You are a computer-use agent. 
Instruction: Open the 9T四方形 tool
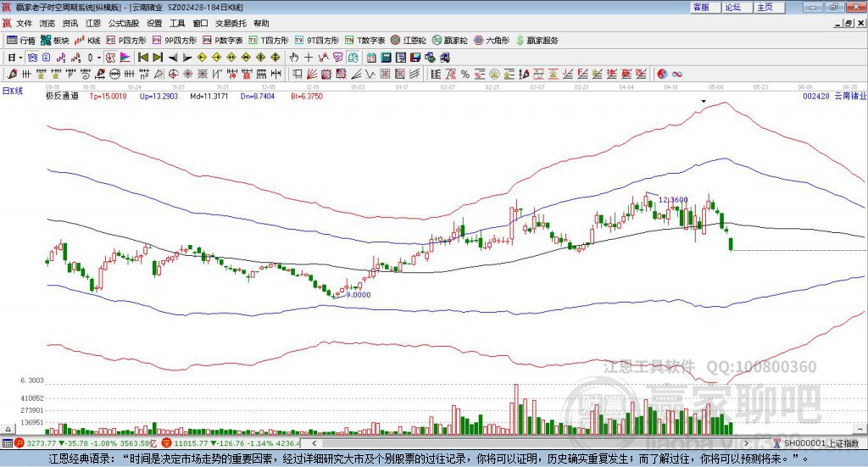tap(317, 41)
